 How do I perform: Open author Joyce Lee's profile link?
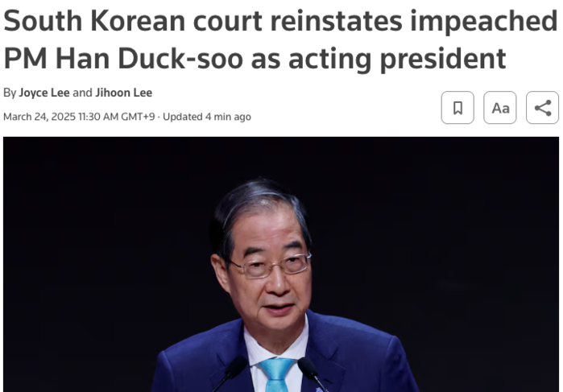point(44,93)
